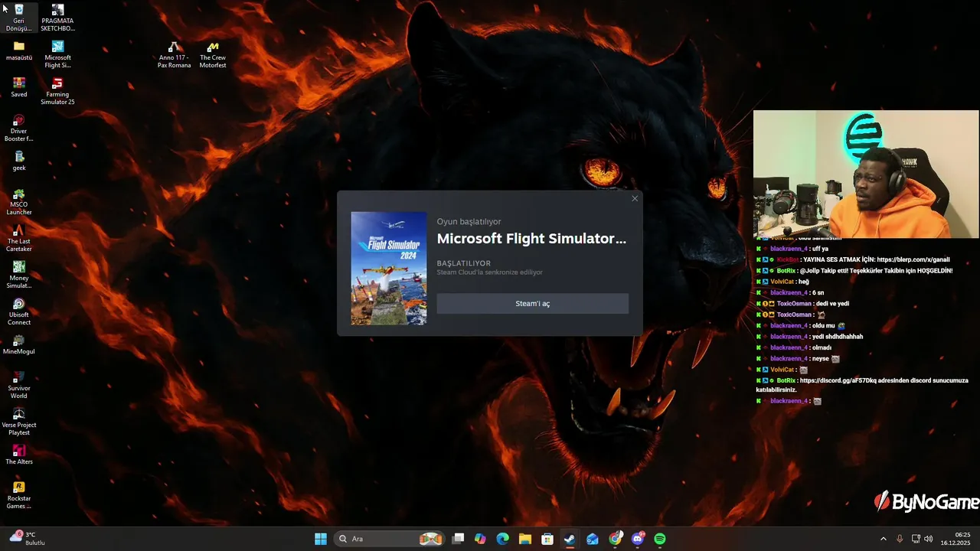Click the blackraenn_4 'olmadı' chat message
This screenshot has width=980, height=551.
click(x=793, y=347)
